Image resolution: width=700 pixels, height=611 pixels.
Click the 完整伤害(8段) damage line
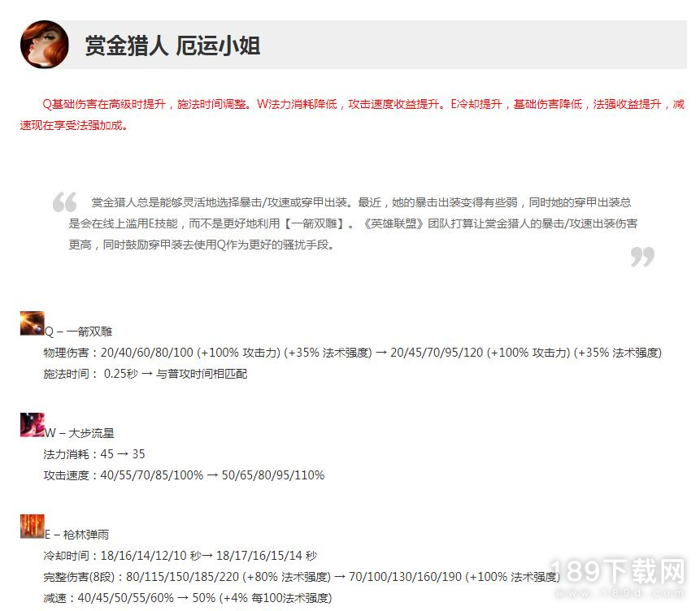coord(302,577)
